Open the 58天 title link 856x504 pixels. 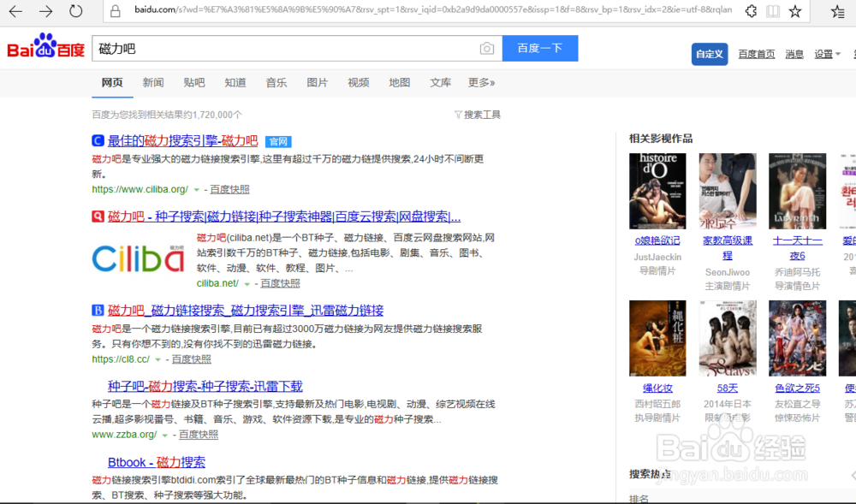(728, 388)
